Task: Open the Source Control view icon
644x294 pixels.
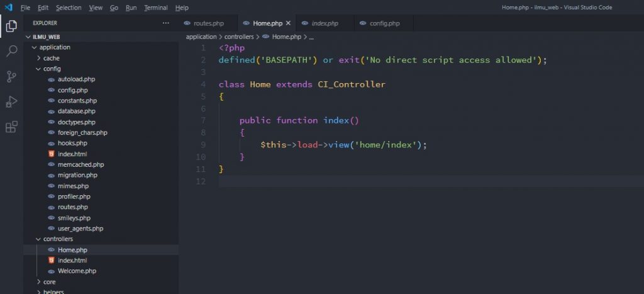Action: [x=11, y=77]
